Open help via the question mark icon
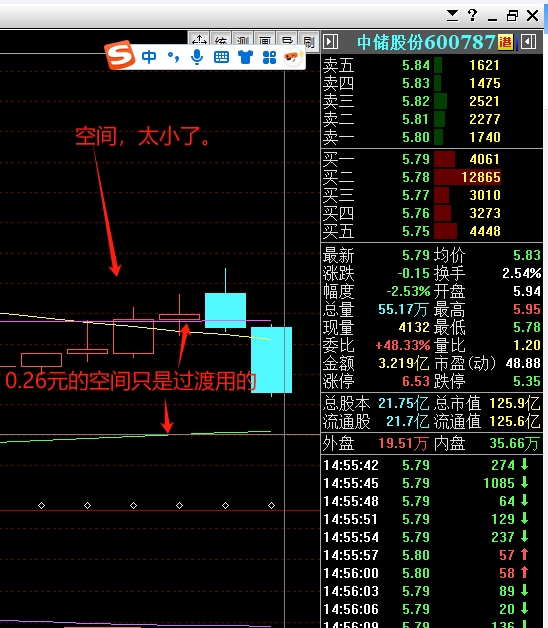Screen dimensions: 548x628 coord(472,15)
